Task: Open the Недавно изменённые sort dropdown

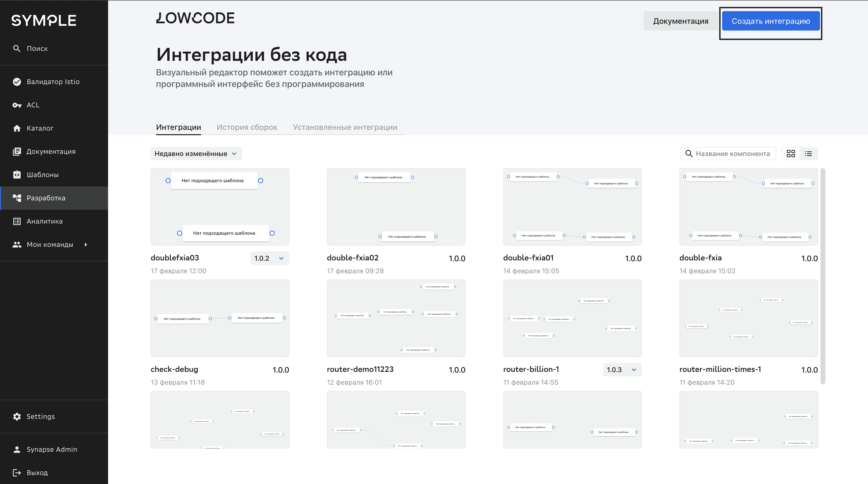Action: (x=196, y=154)
